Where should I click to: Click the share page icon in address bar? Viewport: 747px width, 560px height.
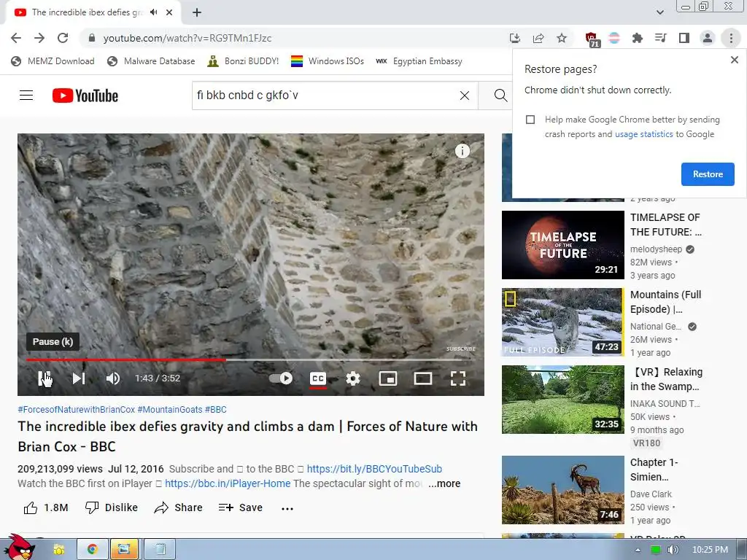click(x=538, y=38)
